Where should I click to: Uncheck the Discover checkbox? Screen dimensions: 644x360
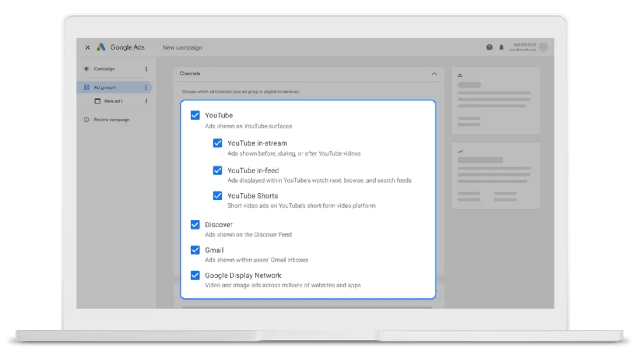195,224
